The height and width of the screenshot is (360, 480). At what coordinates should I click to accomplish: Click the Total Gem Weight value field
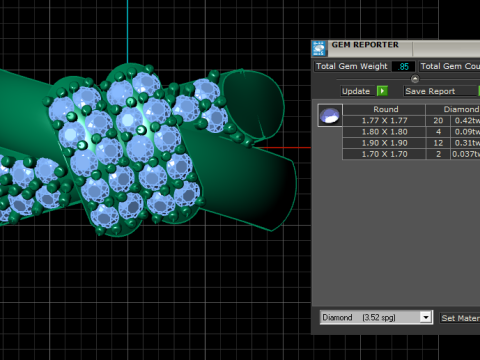[403, 66]
